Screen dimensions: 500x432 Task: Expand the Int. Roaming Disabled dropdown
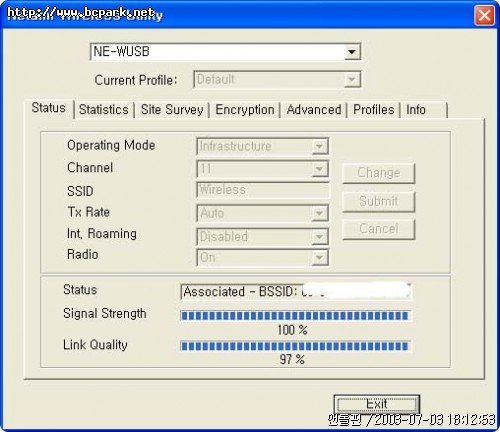pos(263,237)
